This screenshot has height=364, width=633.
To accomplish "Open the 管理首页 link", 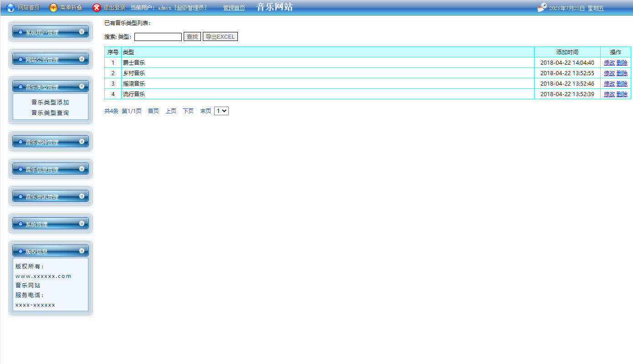I will point(234,8).
